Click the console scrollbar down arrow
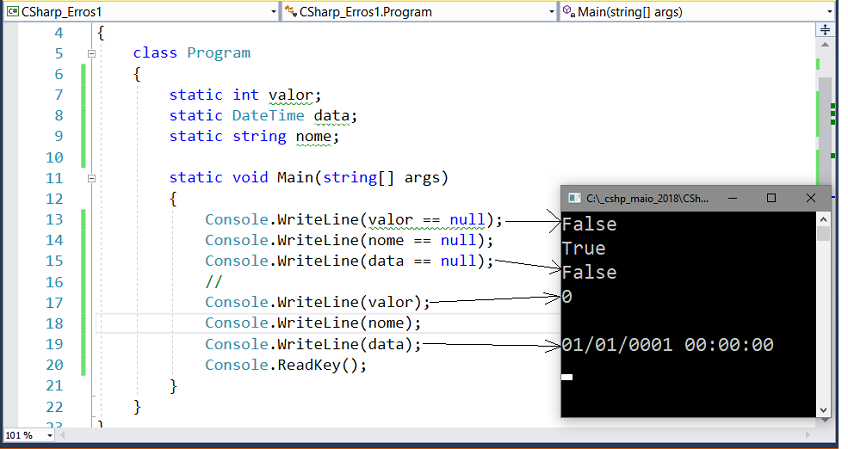This screenshot has height=449, width=848. pos(823,410)
